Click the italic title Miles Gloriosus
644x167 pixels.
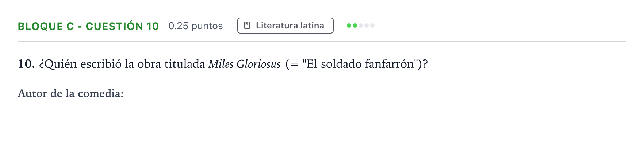[x=245, y=64]
